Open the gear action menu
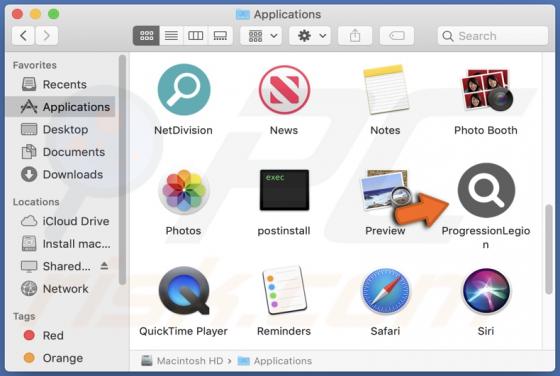 [310, 36]
